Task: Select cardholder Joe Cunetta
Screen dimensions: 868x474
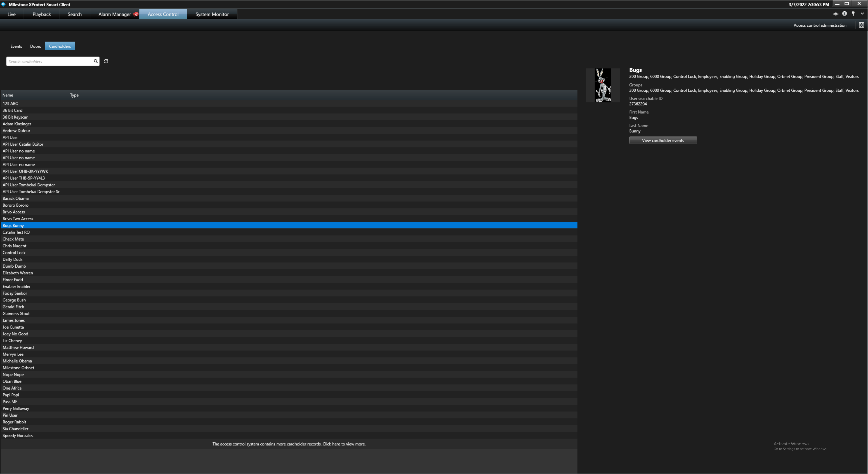Action: pyautogui.click(x=289, y=327)
